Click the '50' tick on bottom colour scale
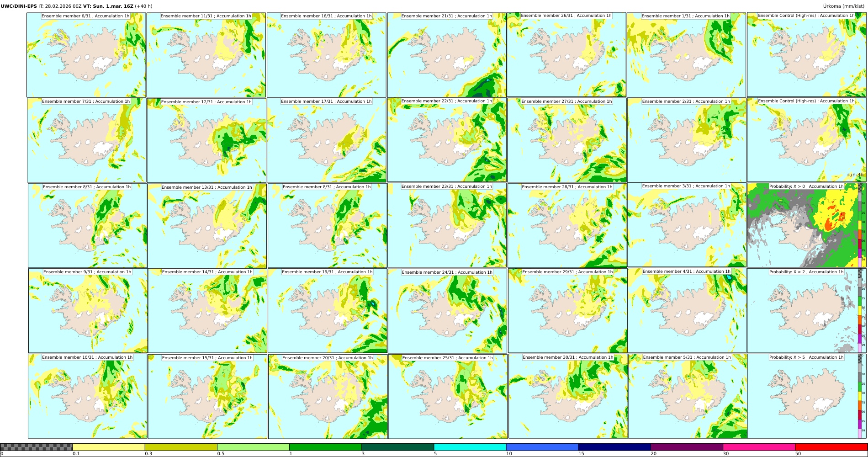The height and width of the screenshot is (457, 868). 798,454
